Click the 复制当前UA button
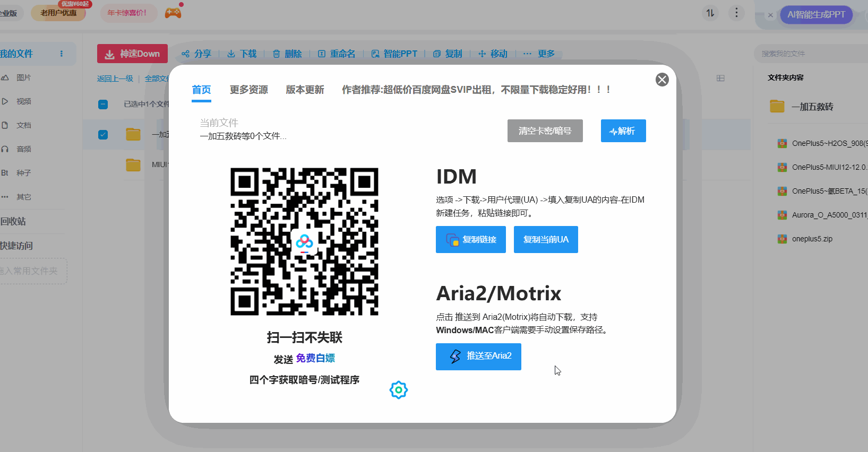Screen dimensions: 868x452 pyautogui.click(x=546, y=239)
